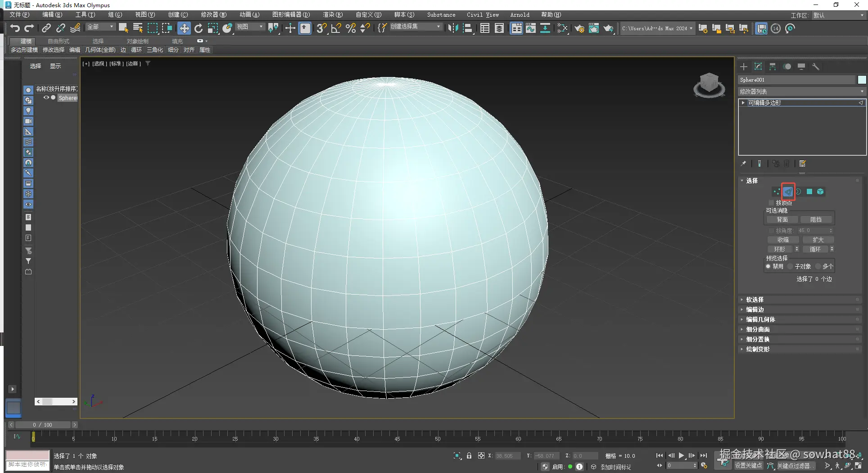
Task: Open Render Setup teapot icon
Action: coord(579,28)
